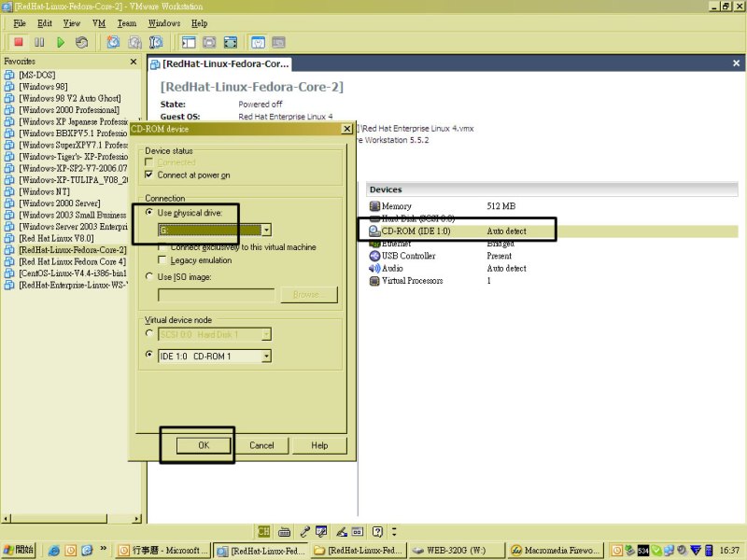This screenshot has width=747, height=560.
Task: Click the Full Screen toolbar icon
Action: coord(209,42)
